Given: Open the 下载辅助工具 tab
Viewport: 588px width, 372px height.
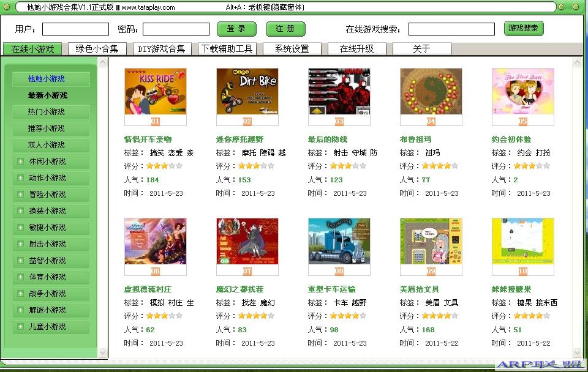Looking at the screenshot, I should 227,49.
